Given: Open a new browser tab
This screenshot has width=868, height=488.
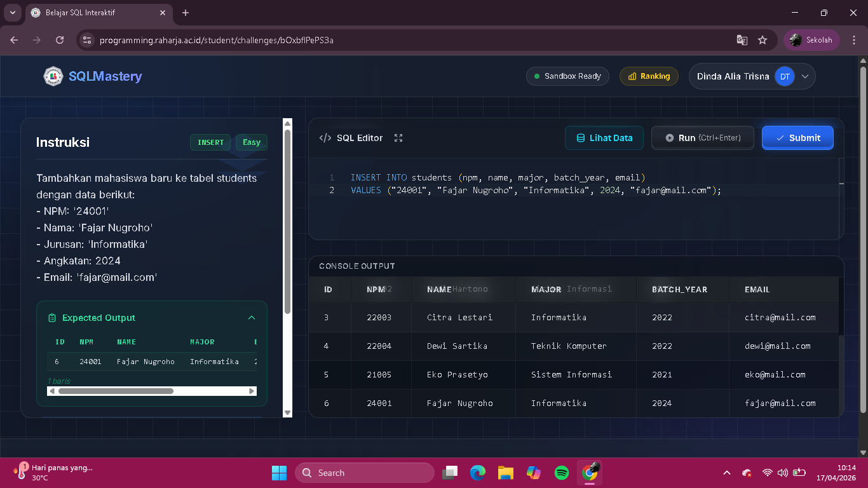Looking at the screenshot, I should pos(186,13).
